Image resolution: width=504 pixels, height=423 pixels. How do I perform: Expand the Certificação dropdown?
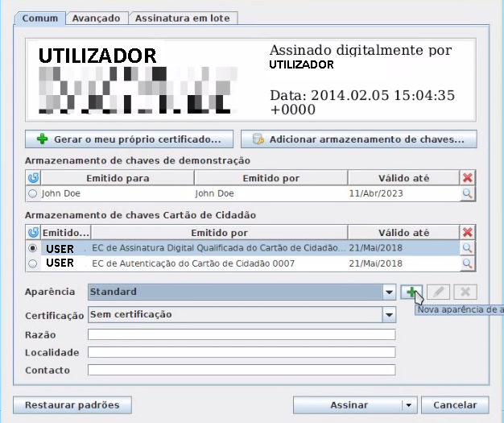388,315
